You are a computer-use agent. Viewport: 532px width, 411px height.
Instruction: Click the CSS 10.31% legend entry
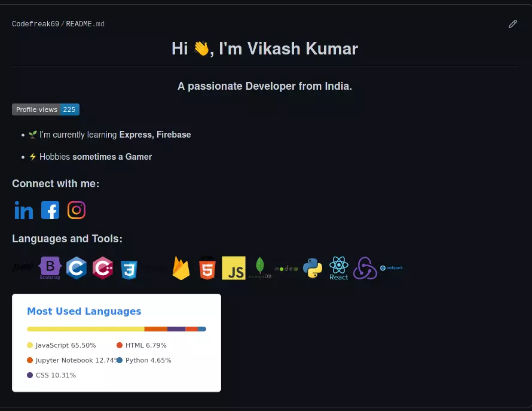51,375
